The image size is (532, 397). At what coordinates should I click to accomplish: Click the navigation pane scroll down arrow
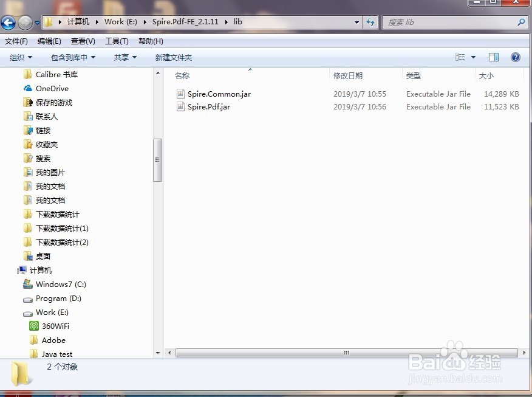(x=158, y=353)
